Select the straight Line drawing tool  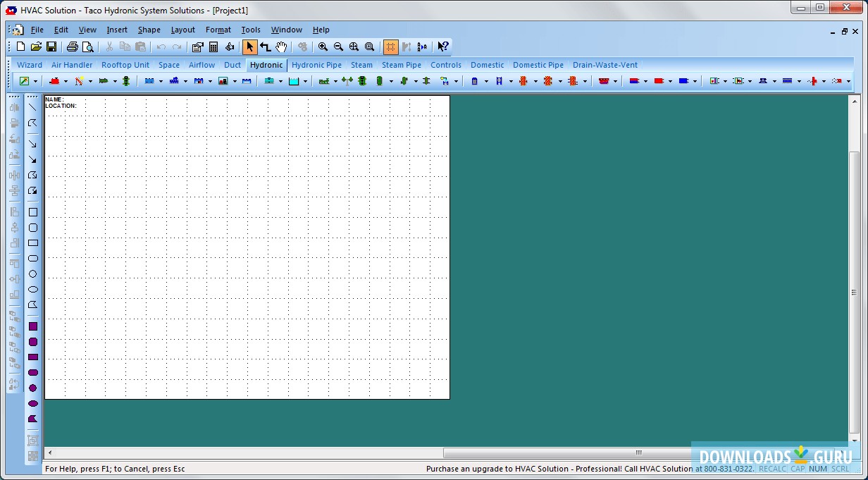click(32, 107)
